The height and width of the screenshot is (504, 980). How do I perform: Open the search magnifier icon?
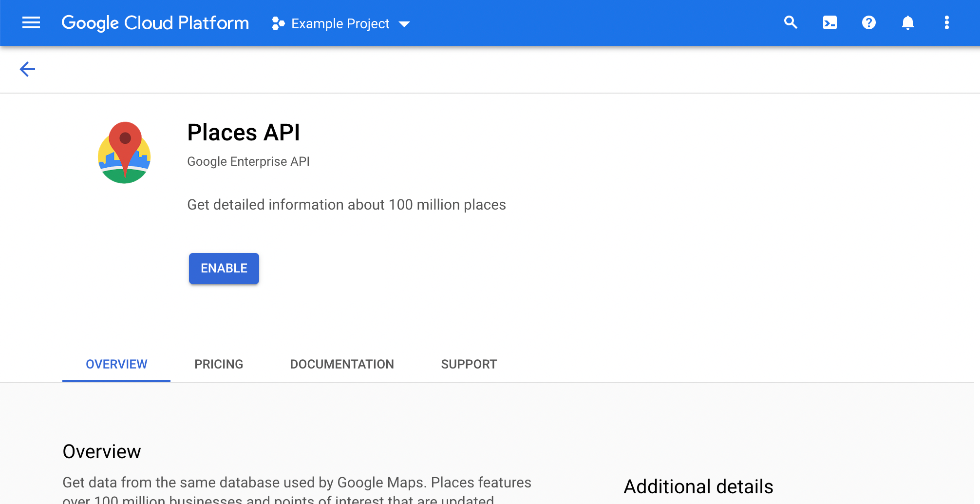[x=791, y=22]
